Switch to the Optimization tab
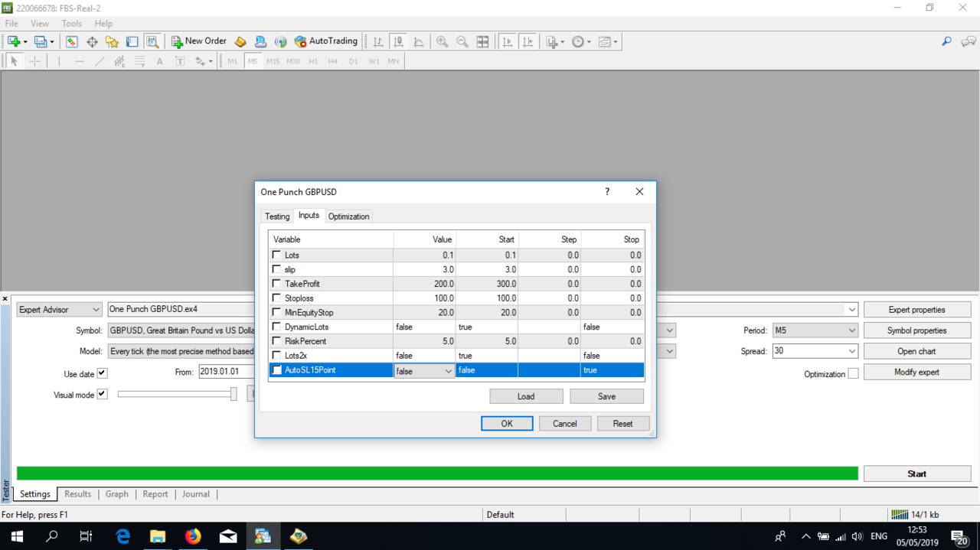The image size is (980, 550). [348, 216]
